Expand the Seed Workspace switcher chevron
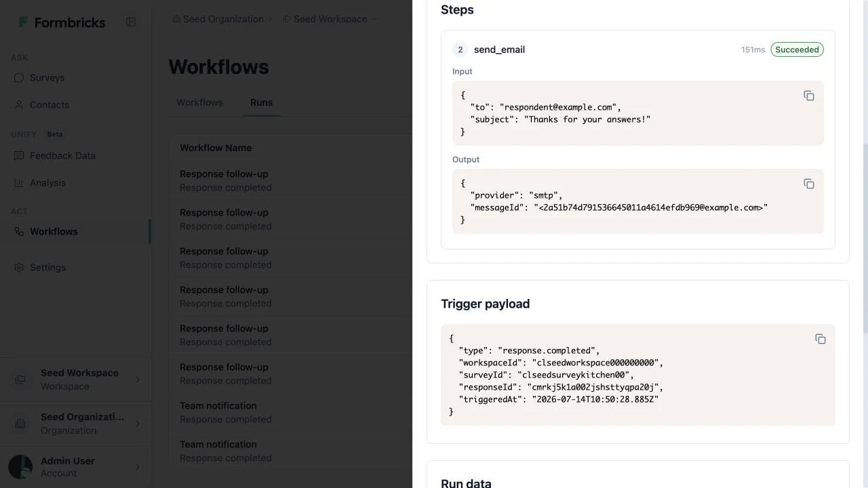The width and height of the screenshot is (868, 488). (138, 380)
